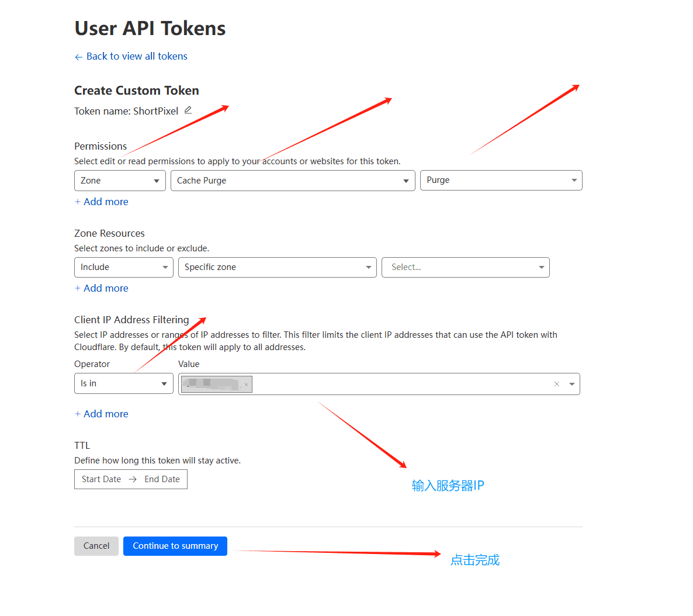
Task: Add more under Zone Resources
Action: 102,288
